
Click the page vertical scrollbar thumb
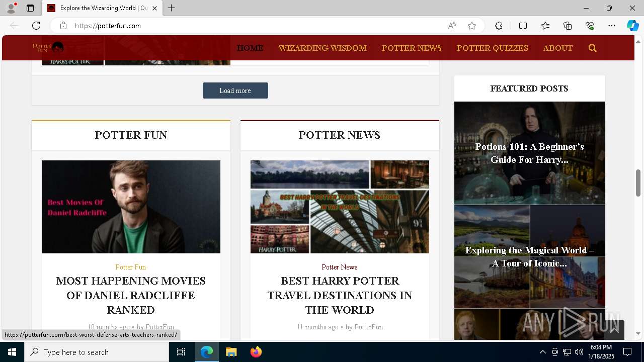[x=638, y=183]
